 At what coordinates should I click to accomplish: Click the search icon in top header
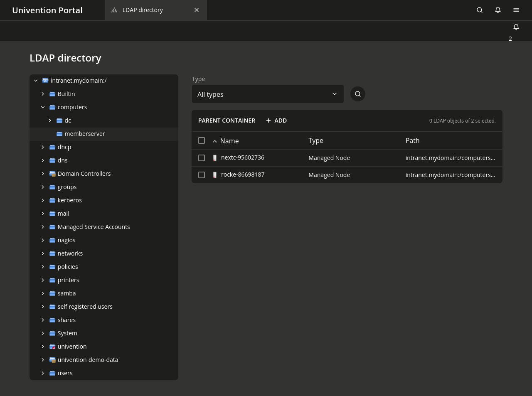(480, 10)
